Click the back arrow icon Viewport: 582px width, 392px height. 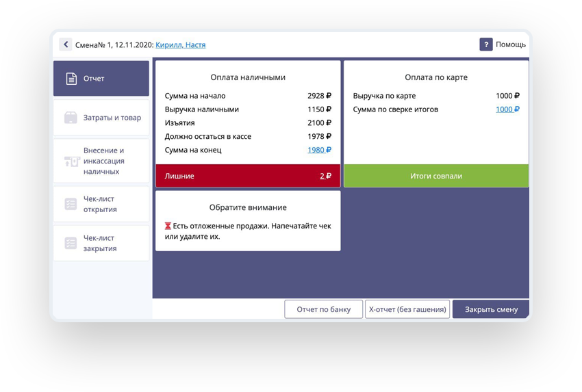click(66, 44)
